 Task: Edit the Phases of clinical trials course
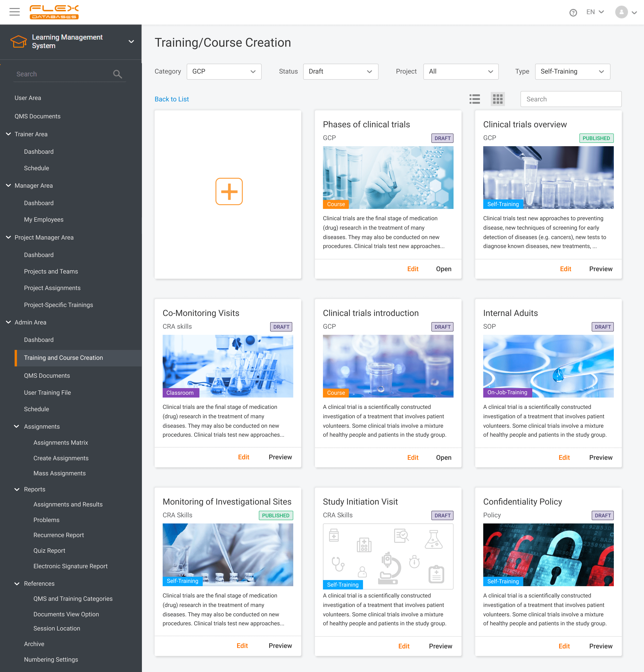tap(413, 269)
